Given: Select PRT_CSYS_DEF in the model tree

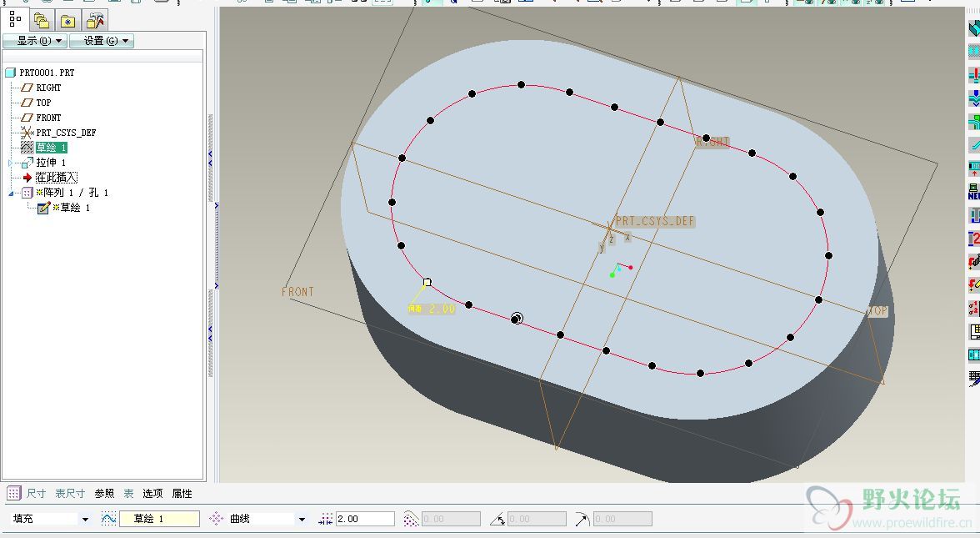Looking at the screenshot, I should (66, 133).
